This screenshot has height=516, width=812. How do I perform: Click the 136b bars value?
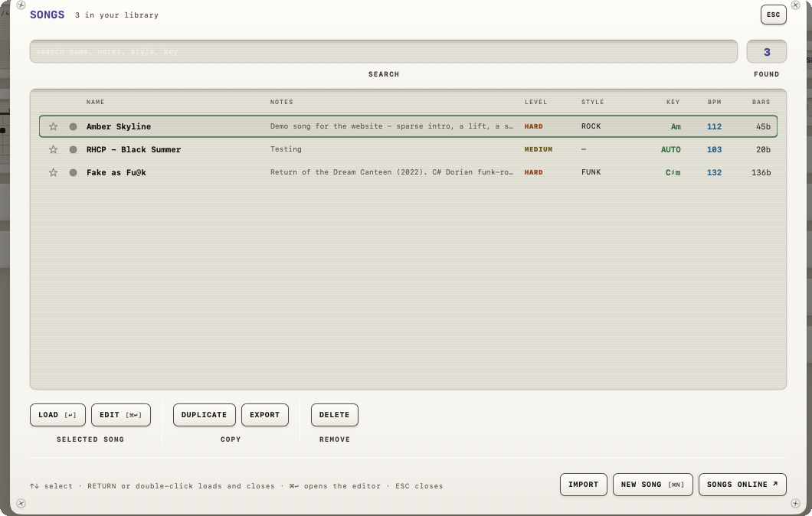pyautogui.click(x=761, y=172)
